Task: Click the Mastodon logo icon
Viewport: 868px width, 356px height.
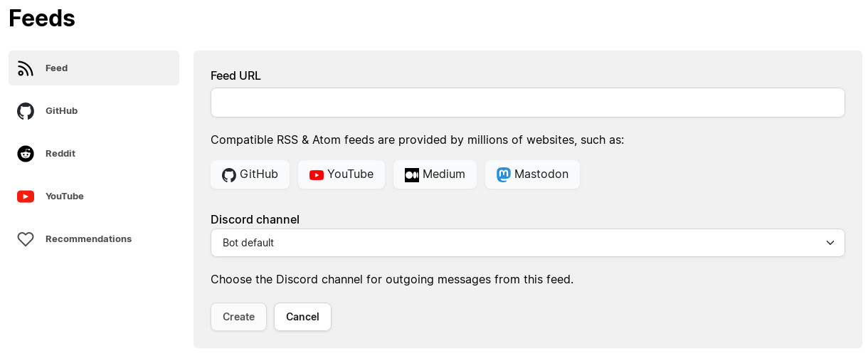Action: coord(504,175)
